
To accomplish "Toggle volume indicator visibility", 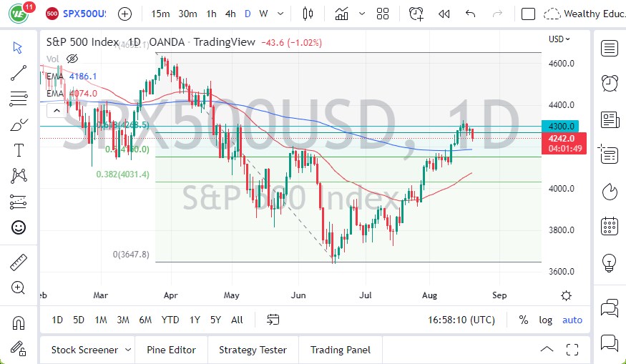I will tap(72, 59).
